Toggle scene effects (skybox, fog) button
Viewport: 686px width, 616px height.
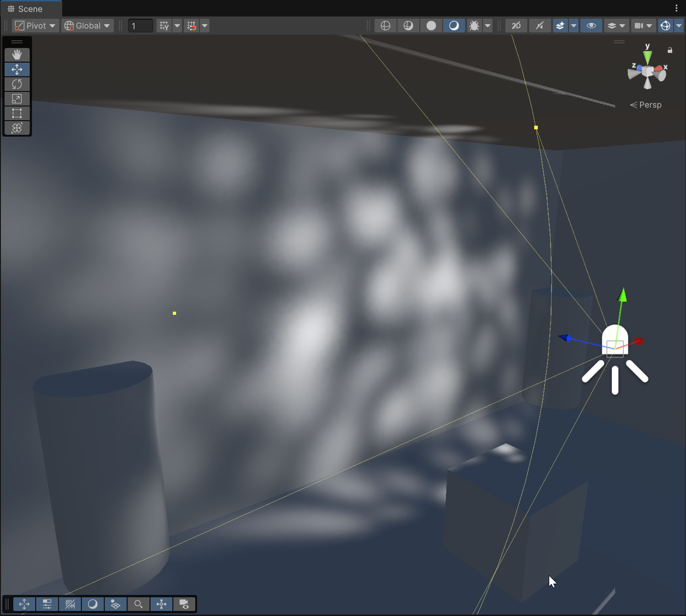(560, 26)
